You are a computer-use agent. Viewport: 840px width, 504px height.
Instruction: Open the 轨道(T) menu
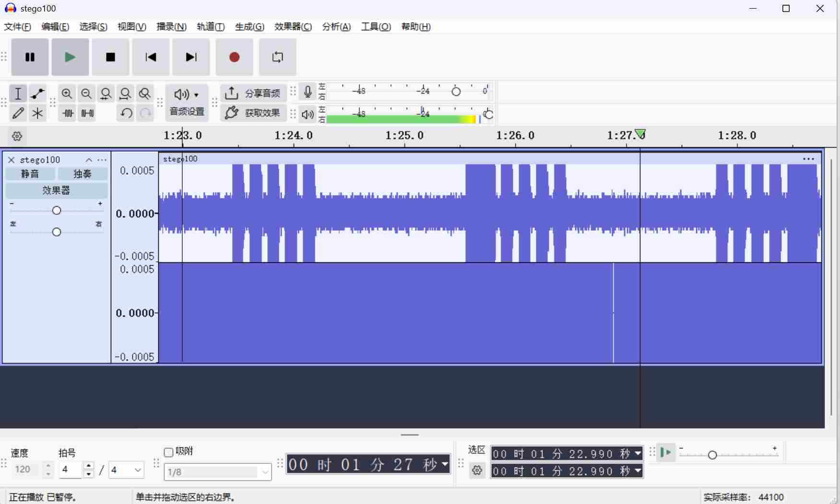pos(211,27)
